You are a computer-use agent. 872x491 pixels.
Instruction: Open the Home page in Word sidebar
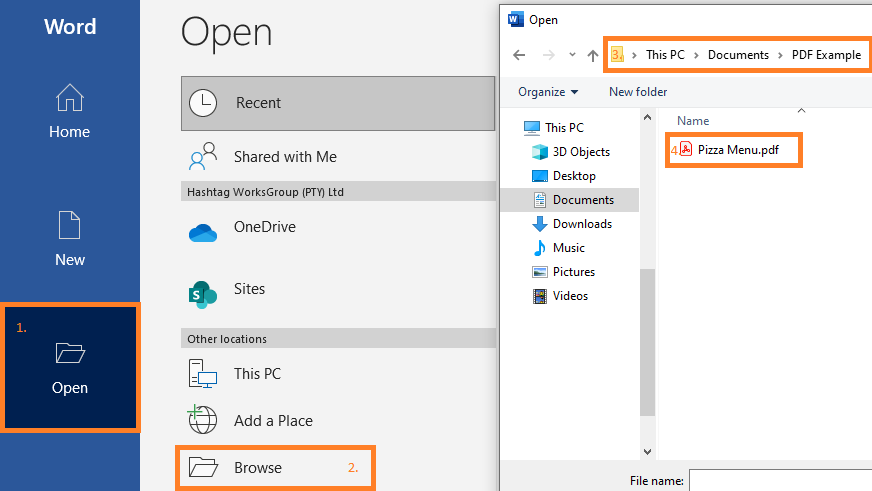70,111
